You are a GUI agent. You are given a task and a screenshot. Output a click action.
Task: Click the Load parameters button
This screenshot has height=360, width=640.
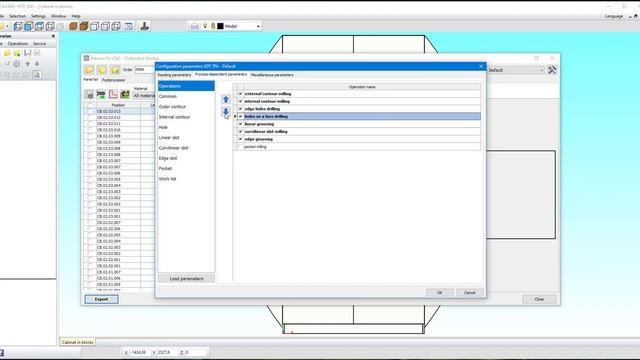(x=186, y=279)
